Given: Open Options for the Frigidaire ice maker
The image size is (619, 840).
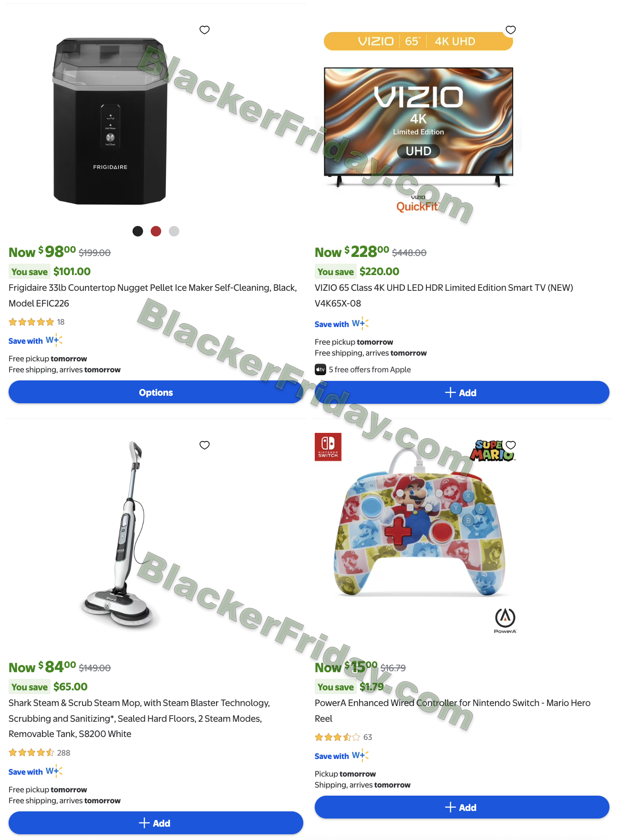Looking at the screenshot, I should click(x=156, y=392).
